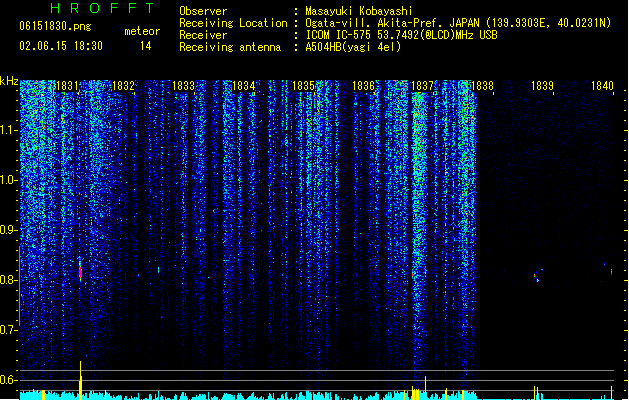
Task: Click the date stamp 02.06.15 18:30
Action: [61, 46]
